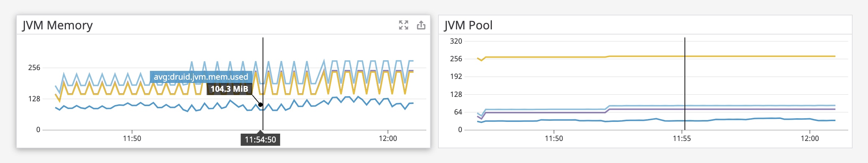Select the avg:druid.jvm.mem.used tooltip label
The height and width of the screenshot is (163, 868).
click(201, 77)
